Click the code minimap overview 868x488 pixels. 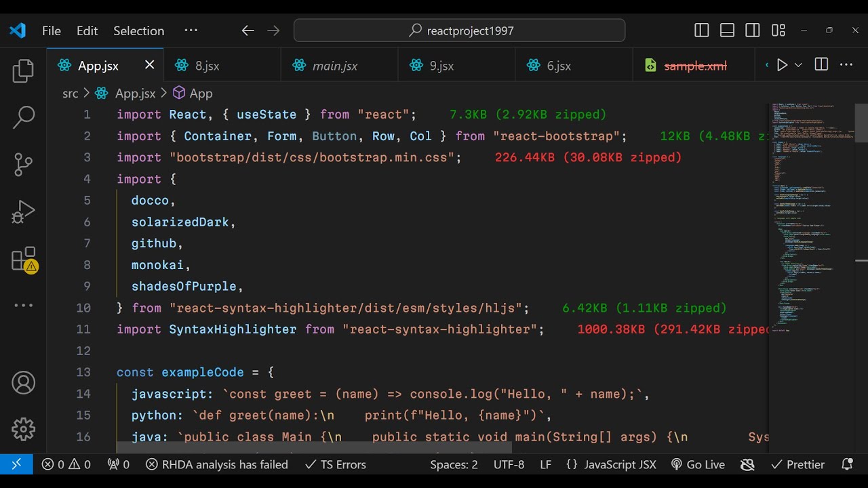(x=811, y=217)
